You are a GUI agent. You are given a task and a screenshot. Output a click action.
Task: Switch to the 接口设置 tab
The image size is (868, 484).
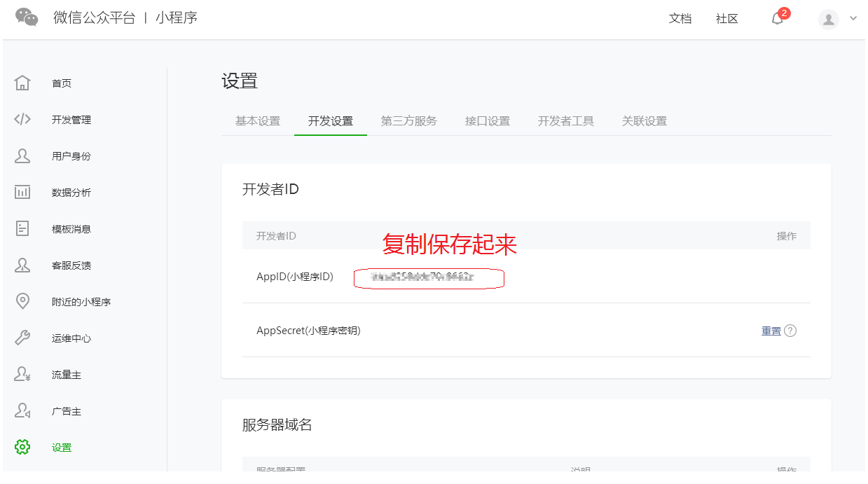[488, 121]
